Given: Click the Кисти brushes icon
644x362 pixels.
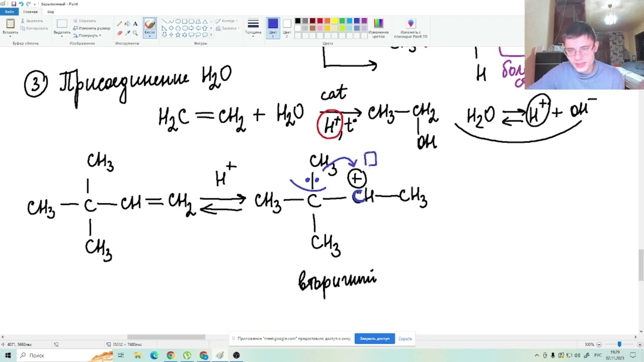Looking at the screenshot, I should point(149,24).
